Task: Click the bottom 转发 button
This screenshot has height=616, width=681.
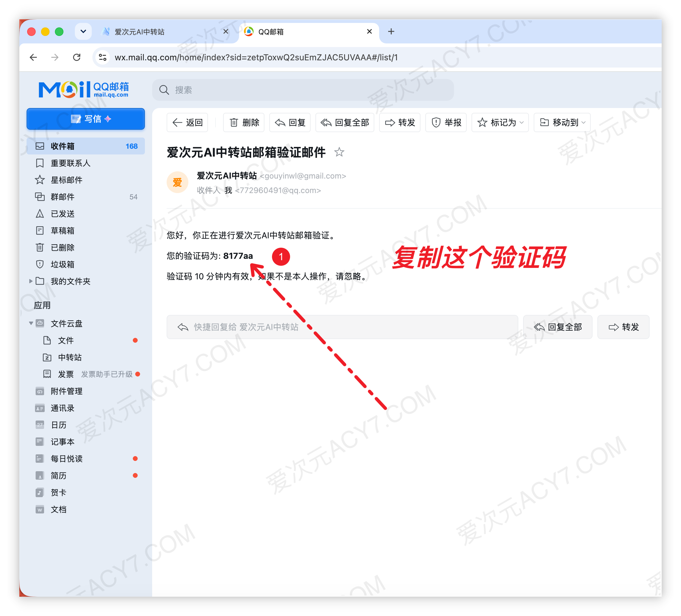Action: point(624,327)
